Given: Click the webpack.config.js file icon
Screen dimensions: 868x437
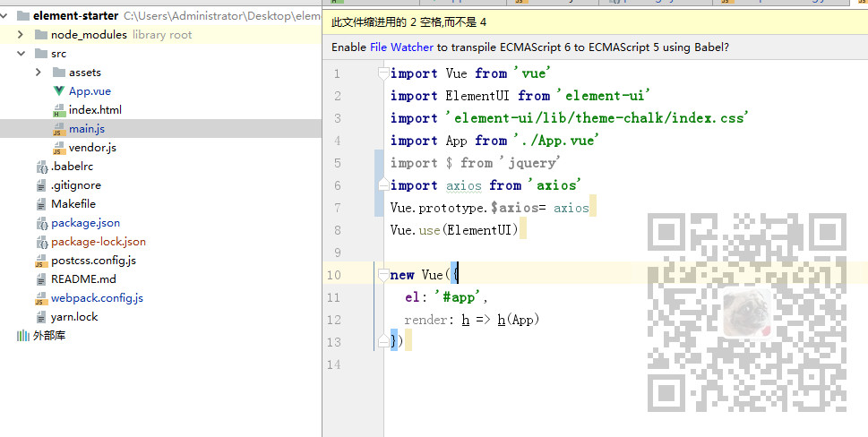Looking at the screenshot, I should [x=41, y=298].
